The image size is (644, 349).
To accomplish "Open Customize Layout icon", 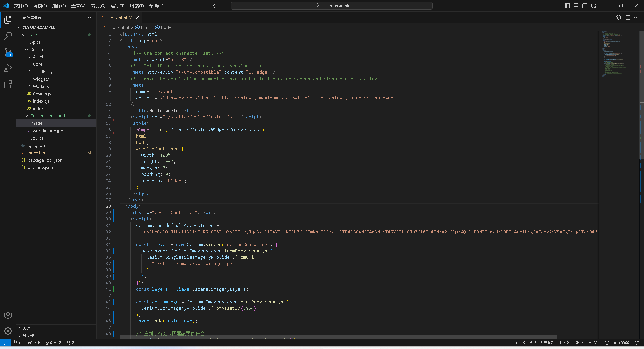I will point(594,6).
